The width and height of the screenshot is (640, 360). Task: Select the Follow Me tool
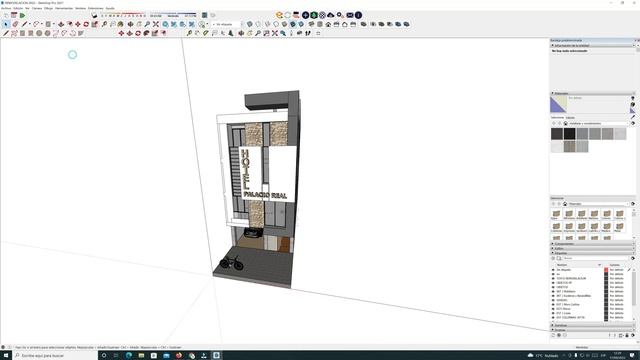pyautogui.click(x=146, y=33)
